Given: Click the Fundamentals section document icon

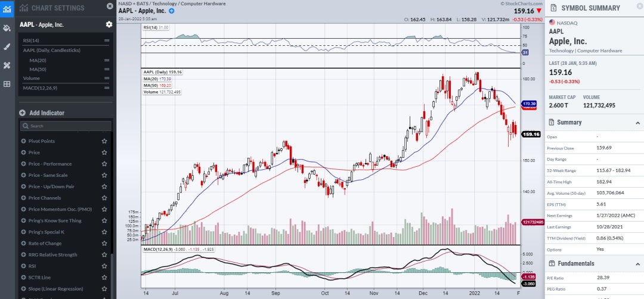Looking at the screenshot, I should [551, 263].
